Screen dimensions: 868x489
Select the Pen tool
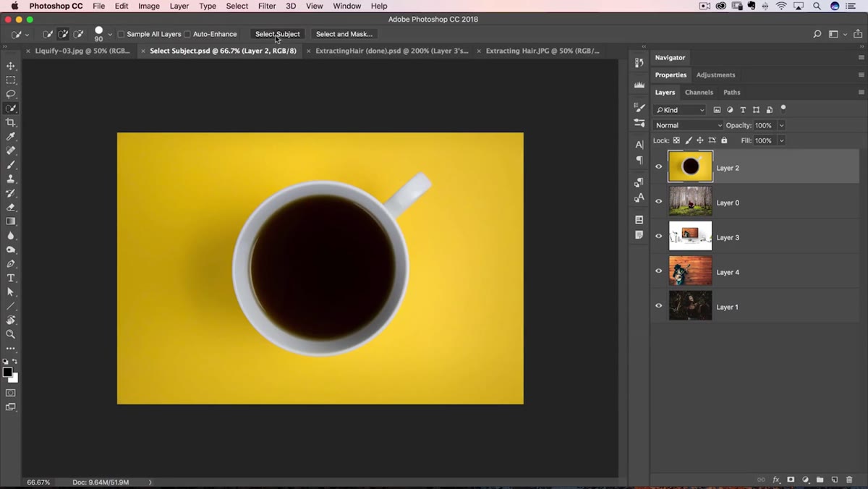click(11, 264)
